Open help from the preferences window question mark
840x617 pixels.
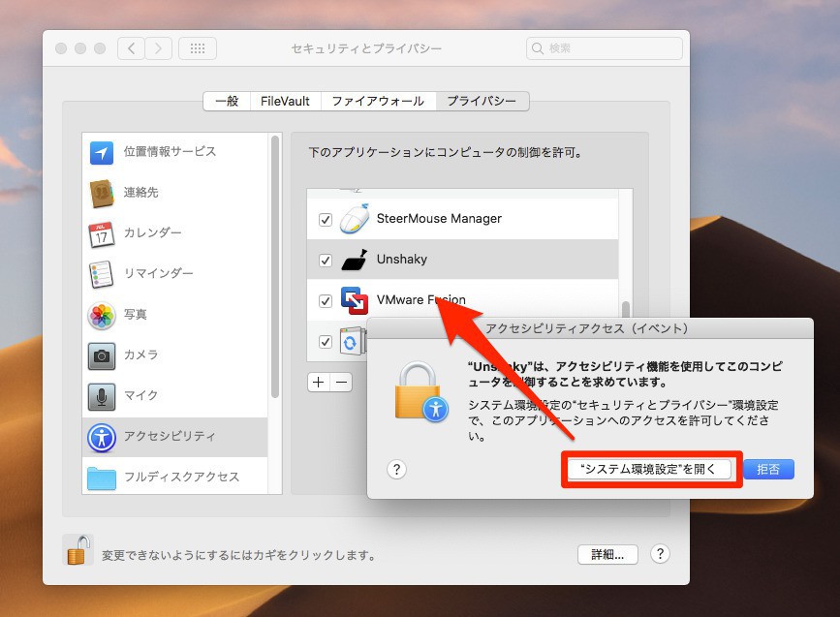(660, 554)
